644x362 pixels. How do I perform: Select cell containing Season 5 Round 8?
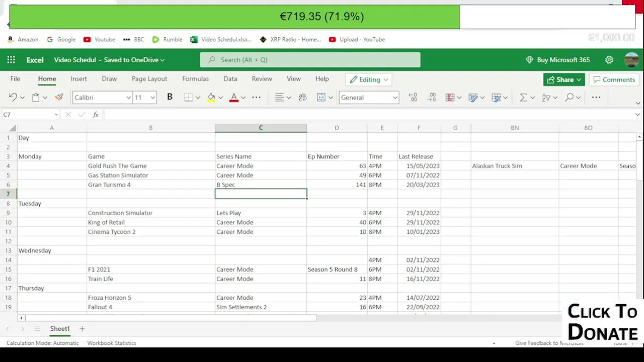point(337,269)
